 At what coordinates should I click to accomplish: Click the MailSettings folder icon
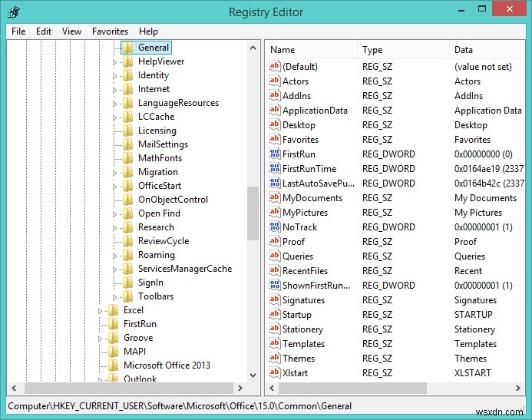coord(127,144)
